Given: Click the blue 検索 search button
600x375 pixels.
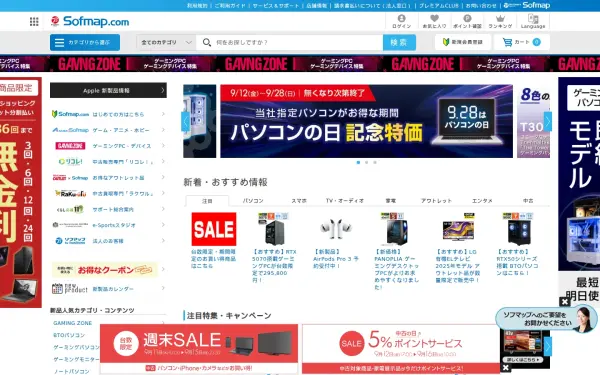Looking at the screenshot, I should coord(399,42).
